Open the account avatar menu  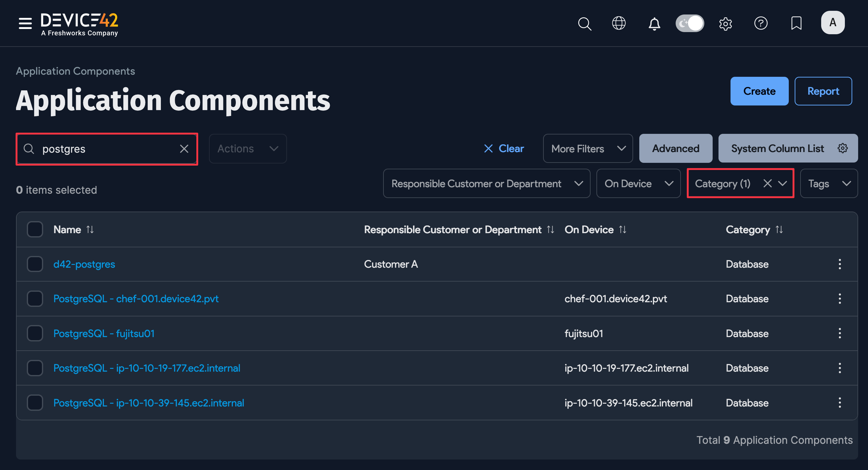coord(833,23)
